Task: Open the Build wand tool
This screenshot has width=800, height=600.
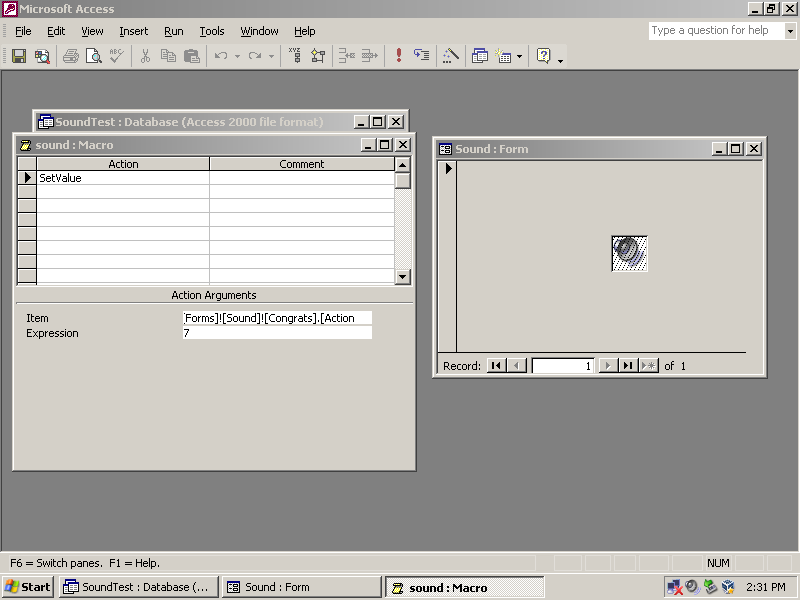Action: pyautogui.click(x=451, y=56)
